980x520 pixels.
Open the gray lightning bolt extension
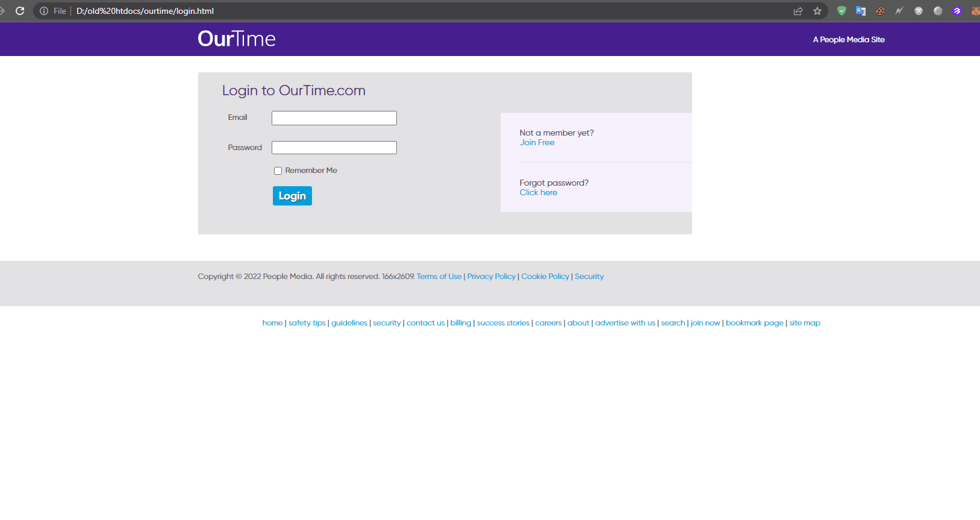[x=899, y=11]
